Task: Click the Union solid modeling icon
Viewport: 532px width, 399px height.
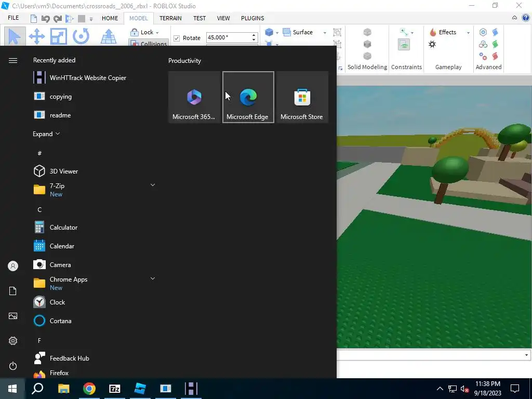Action: coord(367,32)
